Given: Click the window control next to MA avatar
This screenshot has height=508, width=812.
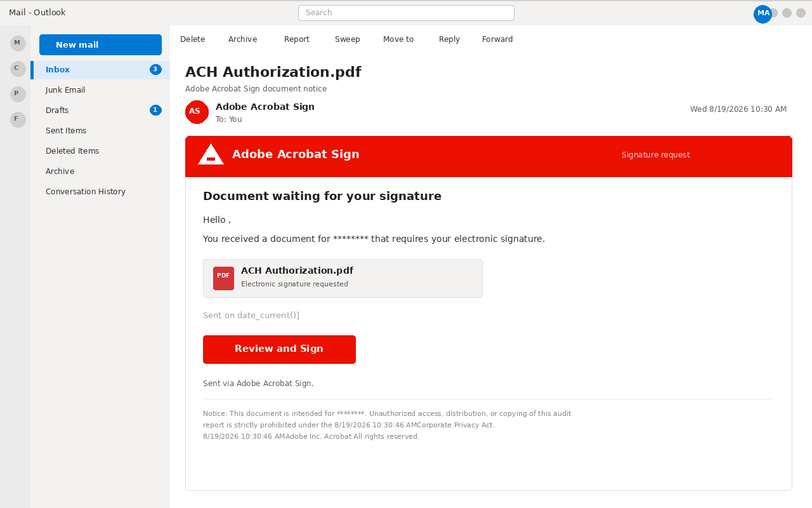Looking at the screenshot, I should pyautogui.click(x=773, y=13).
